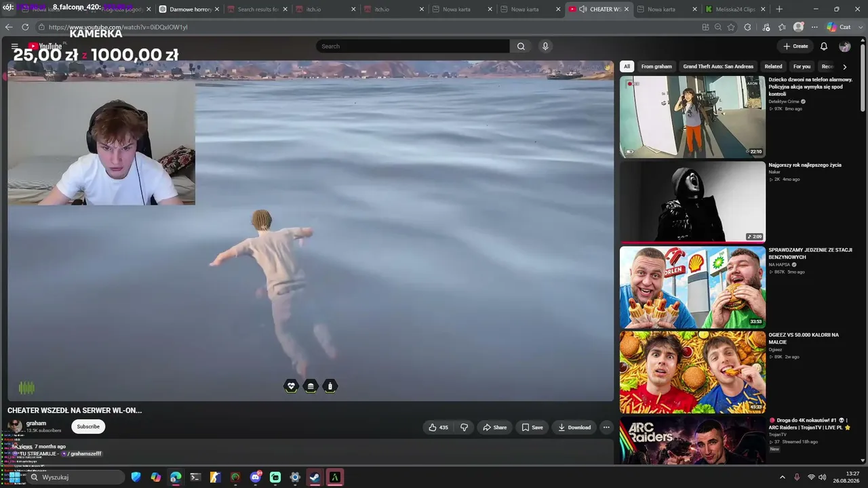Open the YouTube account avatar menu

(845, 46)
